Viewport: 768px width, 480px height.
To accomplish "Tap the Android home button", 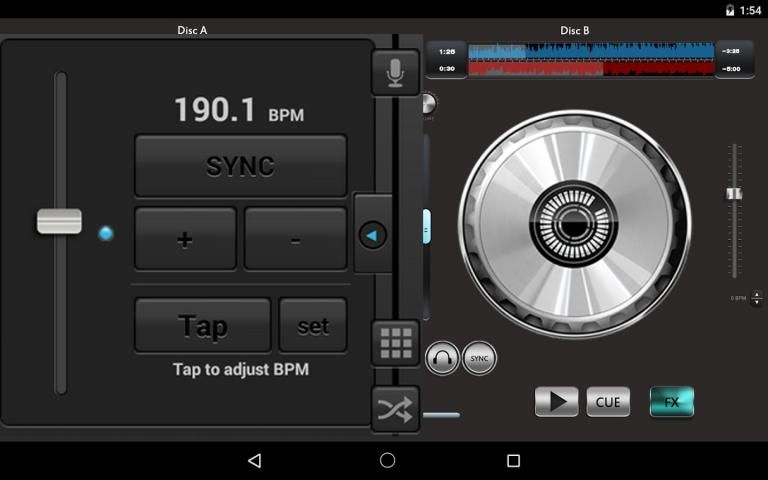I will [x=387, y=460].
